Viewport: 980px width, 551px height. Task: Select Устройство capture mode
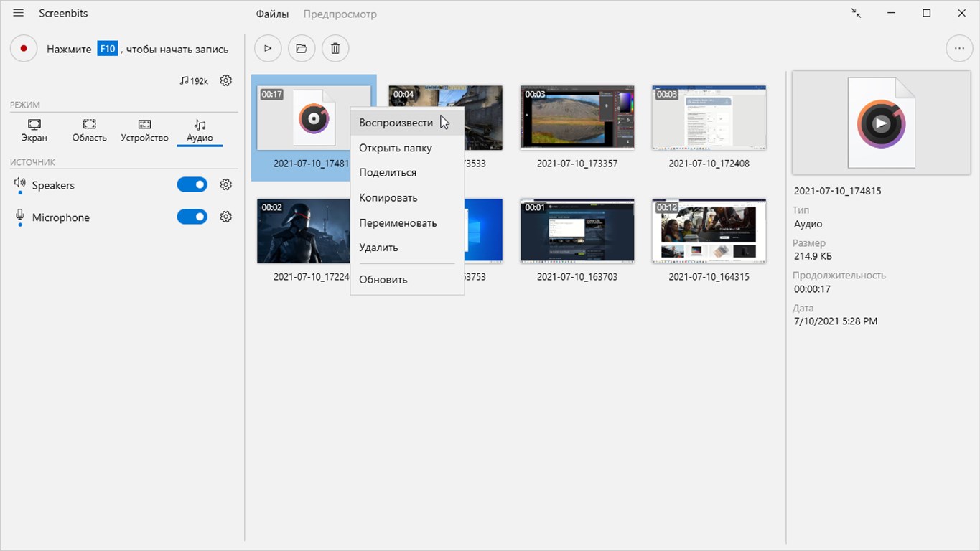pyautogui.click(x=144, y=131)
